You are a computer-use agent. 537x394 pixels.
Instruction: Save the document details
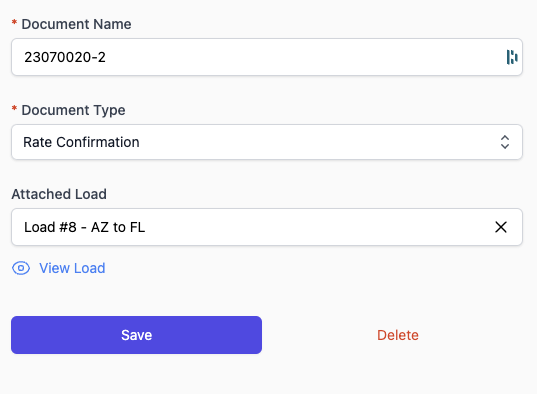(136, 335)
